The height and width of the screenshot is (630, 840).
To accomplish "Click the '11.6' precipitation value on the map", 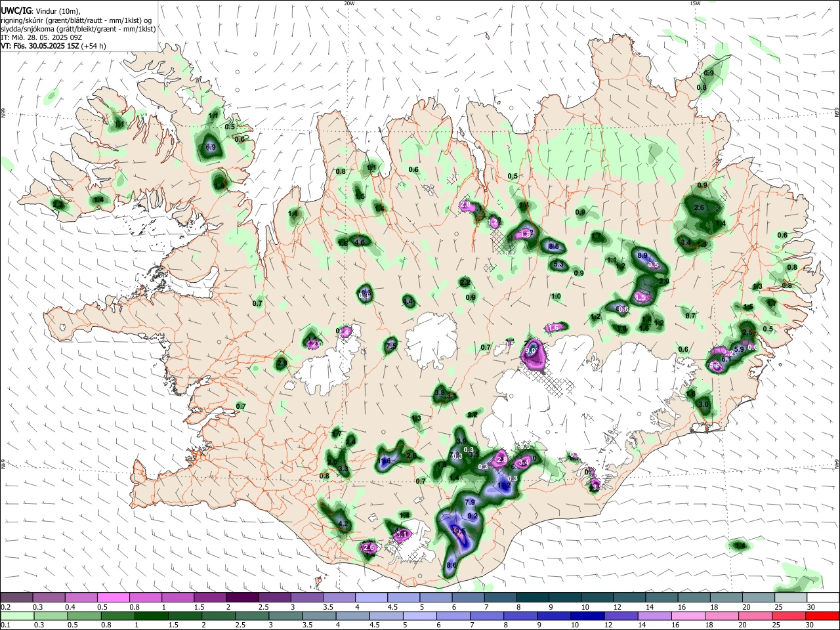I will tap(385, 461).
